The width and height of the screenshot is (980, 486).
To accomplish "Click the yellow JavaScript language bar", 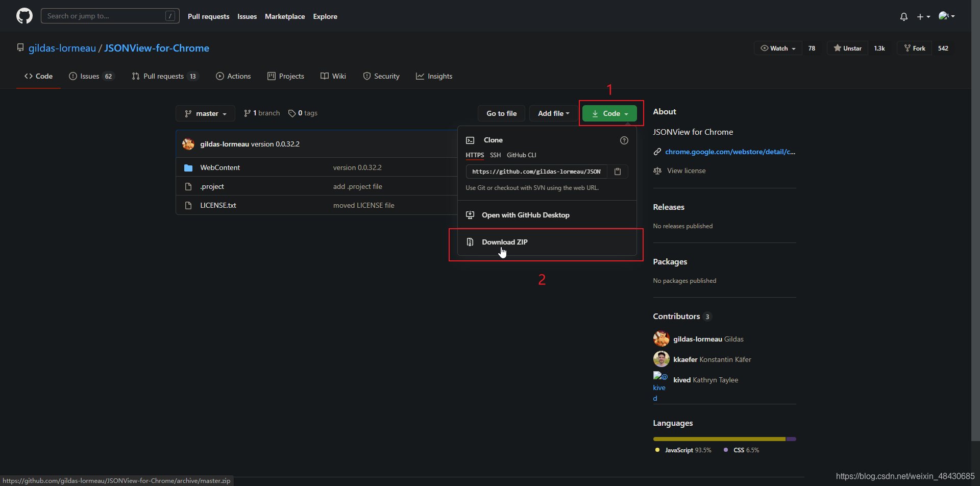I will (720, 439).
